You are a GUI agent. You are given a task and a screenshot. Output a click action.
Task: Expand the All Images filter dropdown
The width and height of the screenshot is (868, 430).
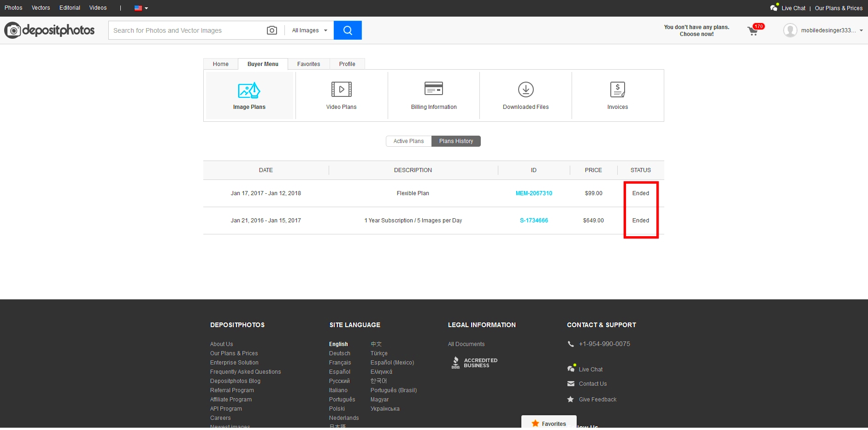point(309,30)
